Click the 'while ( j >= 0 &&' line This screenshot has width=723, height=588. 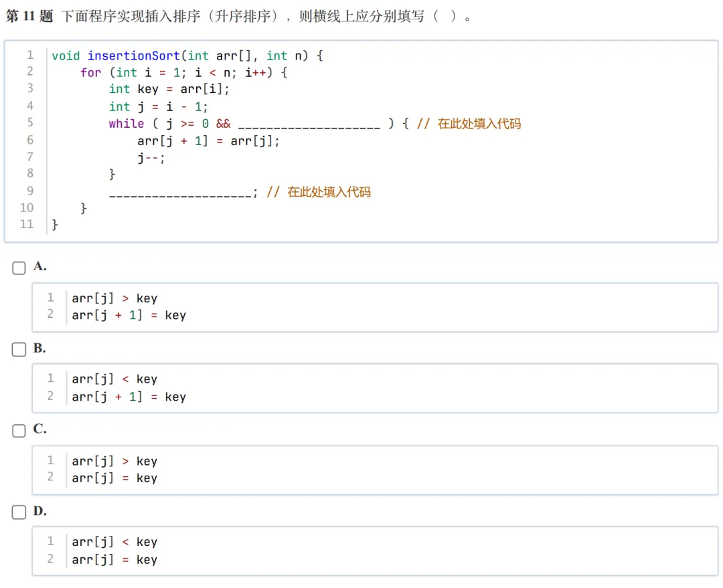pos(169,124)
